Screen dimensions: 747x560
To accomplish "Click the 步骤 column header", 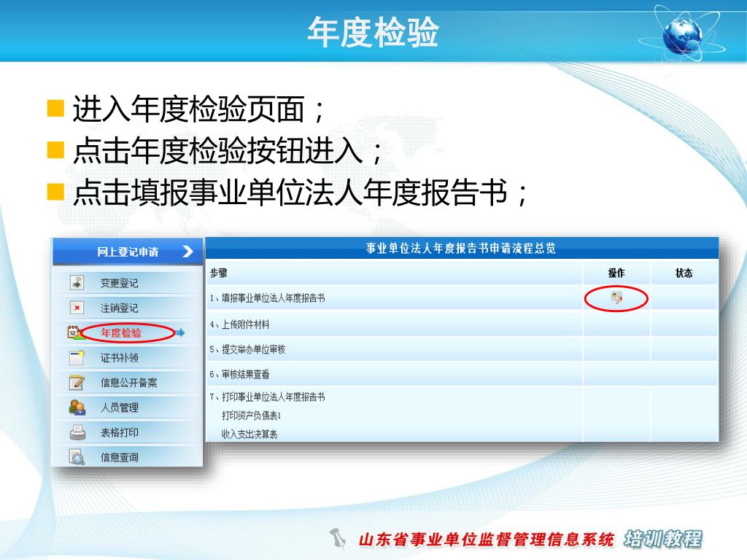I will tap(219, 273).
